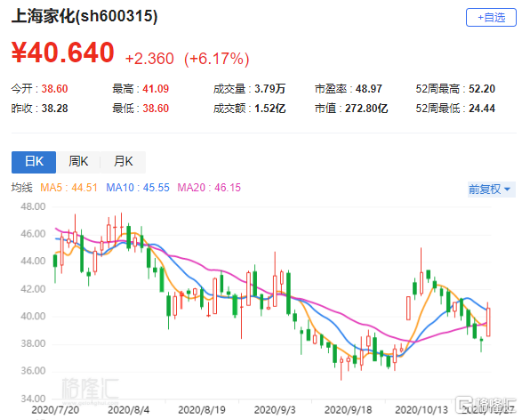This screenshot has height=420, width=522.
Task: Click the 36.00 y-axis label
Action: point(33,371)
